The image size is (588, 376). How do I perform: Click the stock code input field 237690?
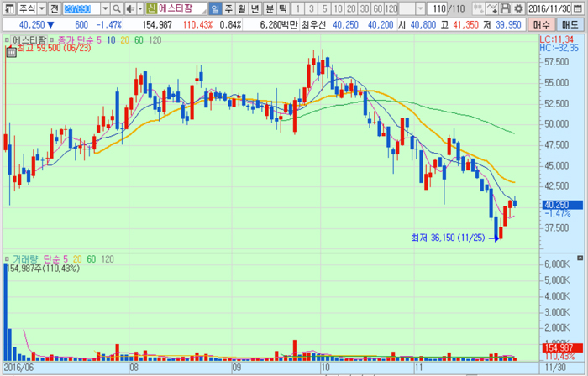click(x=82, y=8)
